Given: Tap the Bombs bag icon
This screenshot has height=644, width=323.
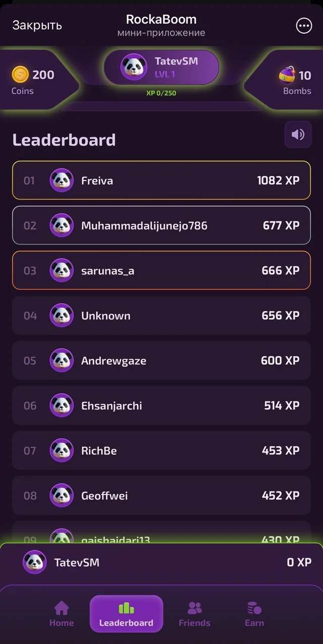Looking at the screenshot, I should coord(287,75).
